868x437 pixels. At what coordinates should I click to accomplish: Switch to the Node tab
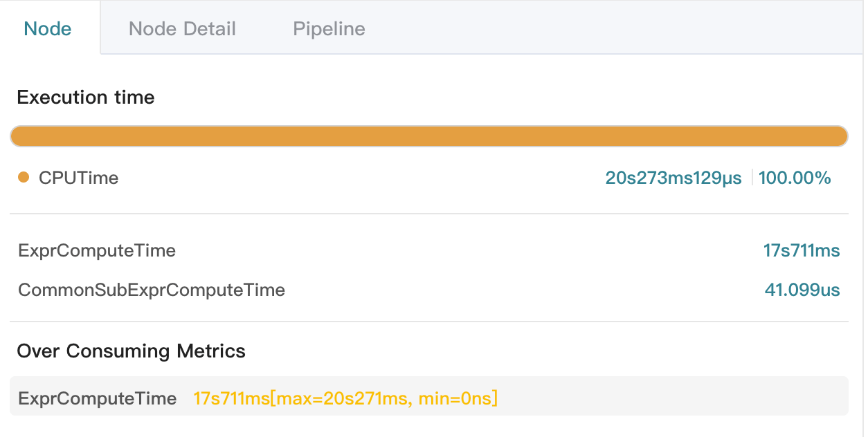(48, 28)
